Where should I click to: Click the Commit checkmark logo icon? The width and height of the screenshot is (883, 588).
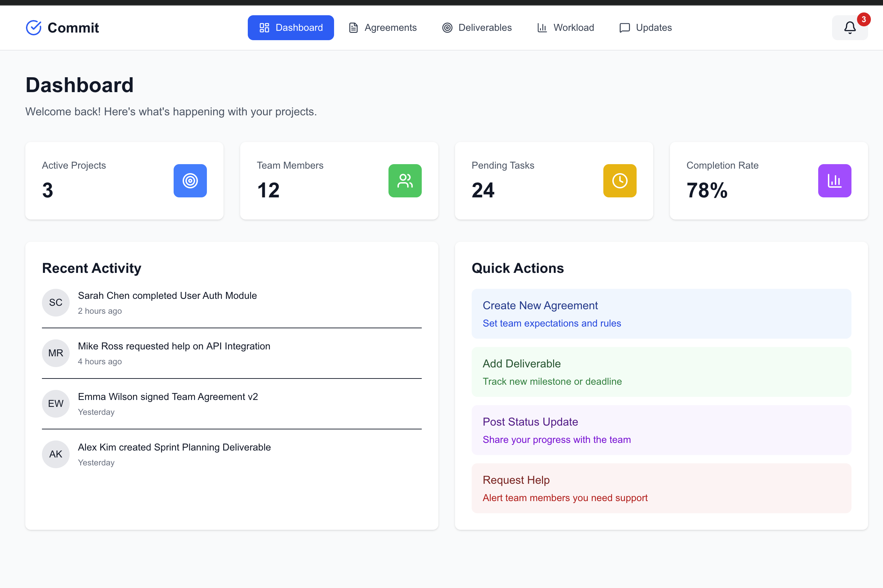coord(33,28)
